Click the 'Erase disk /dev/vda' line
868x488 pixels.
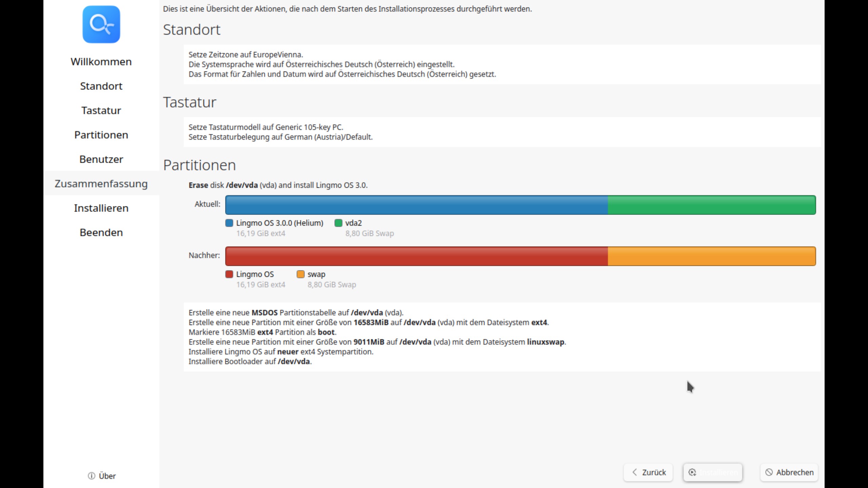point(278,185)
